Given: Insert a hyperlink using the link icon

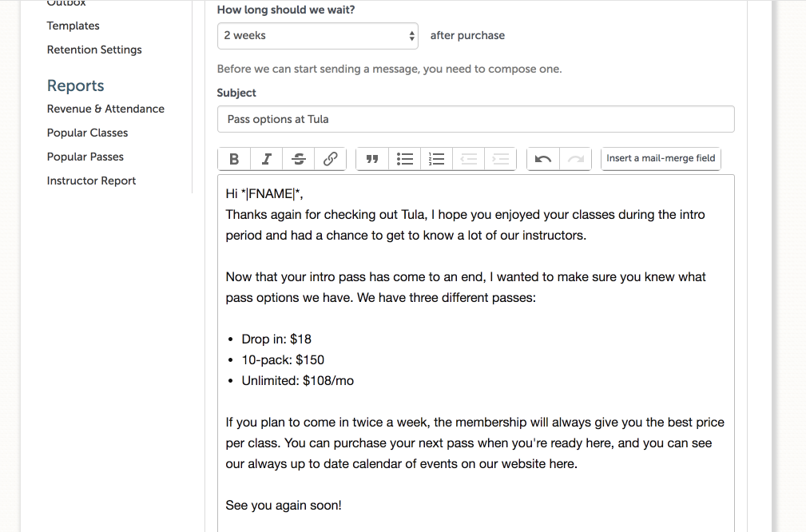Looking at the screenshot, I should click(x=330, y=159).
